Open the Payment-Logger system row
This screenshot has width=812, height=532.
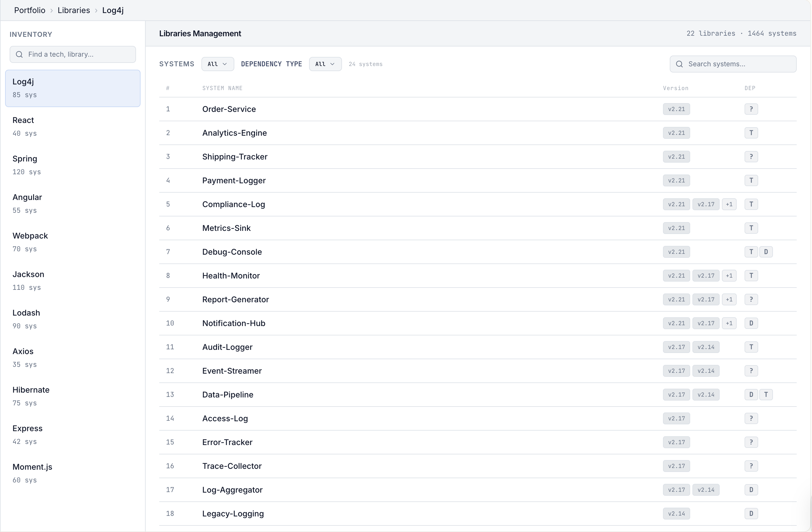pyautogui.click(x=234, y=180)
